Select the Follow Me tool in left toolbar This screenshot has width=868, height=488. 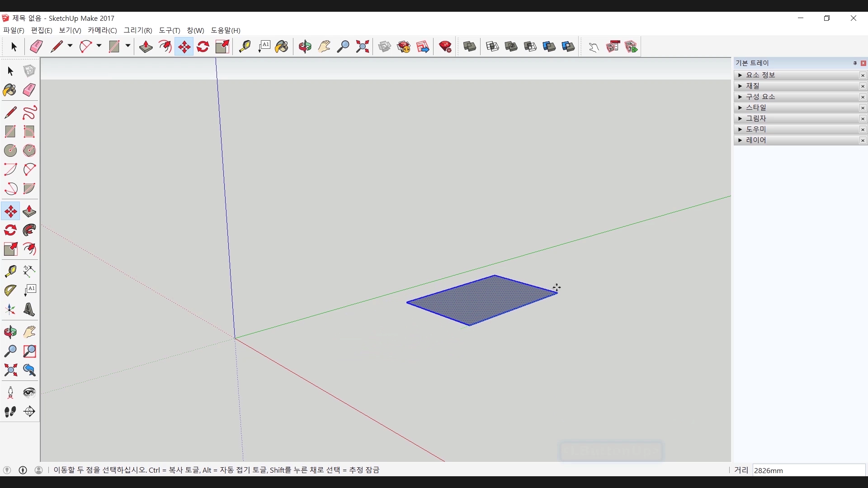[x=29, y=230]
